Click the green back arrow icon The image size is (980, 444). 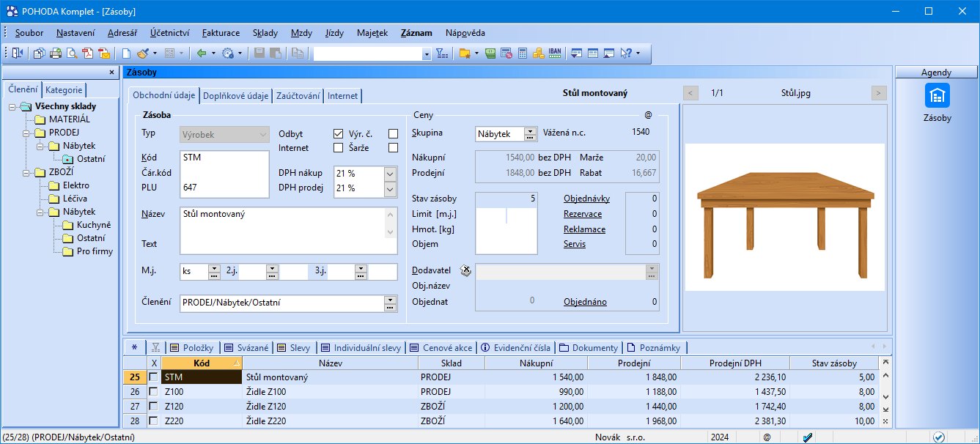(202, 53)
